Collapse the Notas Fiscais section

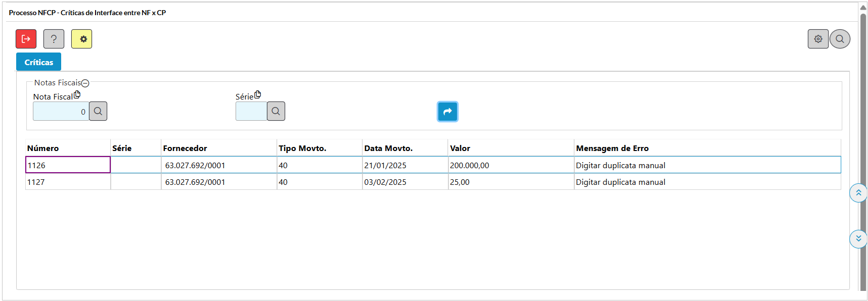tap(85, 83)
